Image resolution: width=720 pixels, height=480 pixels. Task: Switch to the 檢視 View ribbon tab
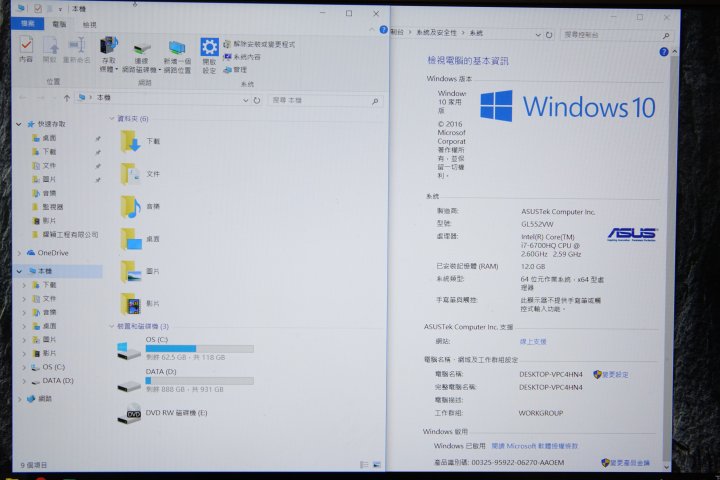(90, 24)
